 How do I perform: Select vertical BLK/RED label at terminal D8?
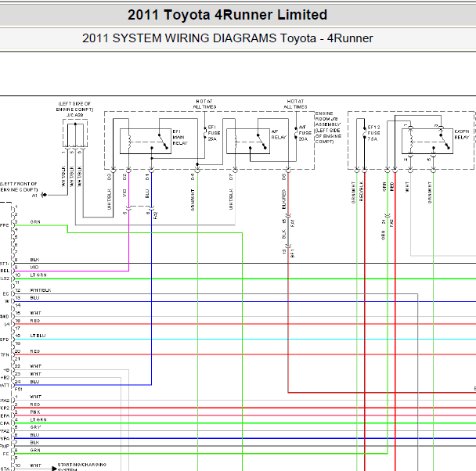click(x=283, y=200)
